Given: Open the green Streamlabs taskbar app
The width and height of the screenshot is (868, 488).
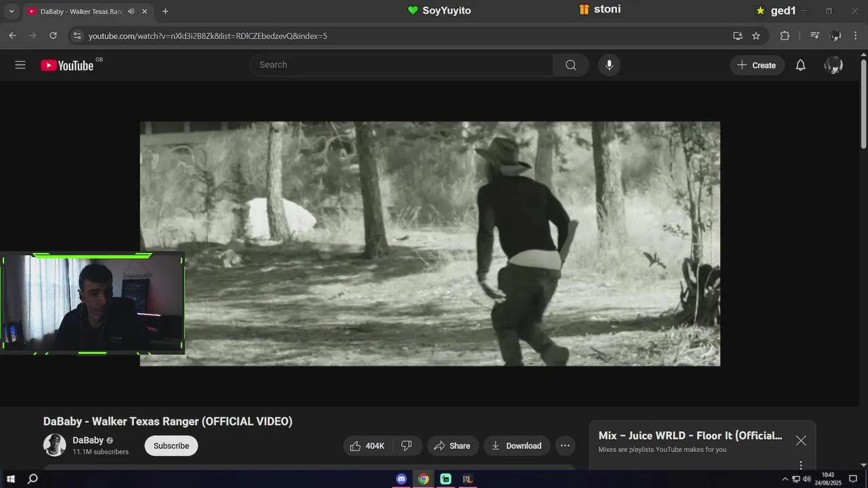Looking at the screenshot, I should pyautogui.click(x=446, y=479).
